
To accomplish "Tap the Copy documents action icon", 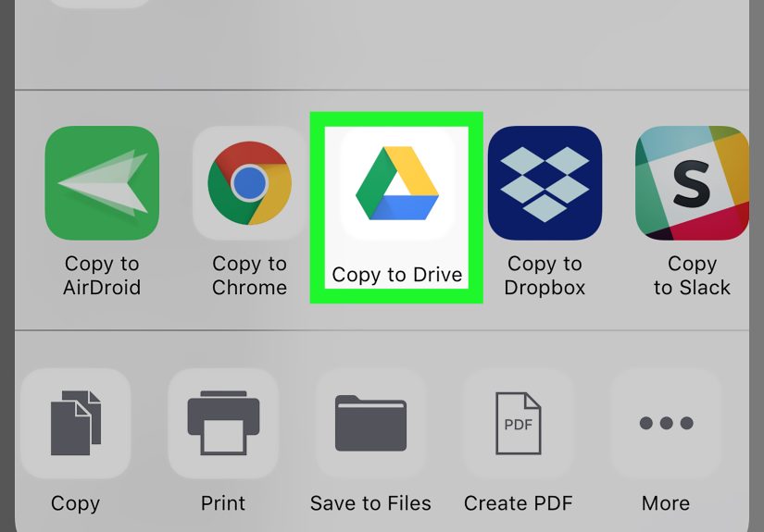I will (76, 423).
